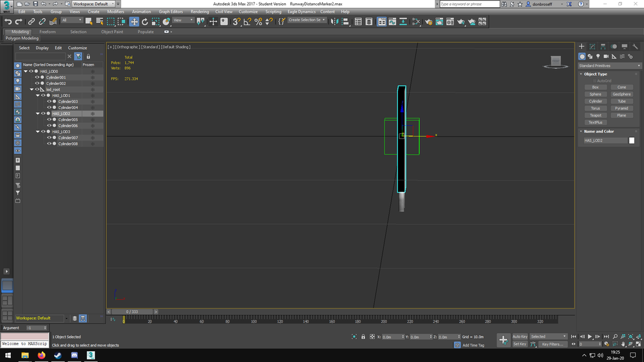Open the Standard Primitives dropdown

[x=609, y=66]
